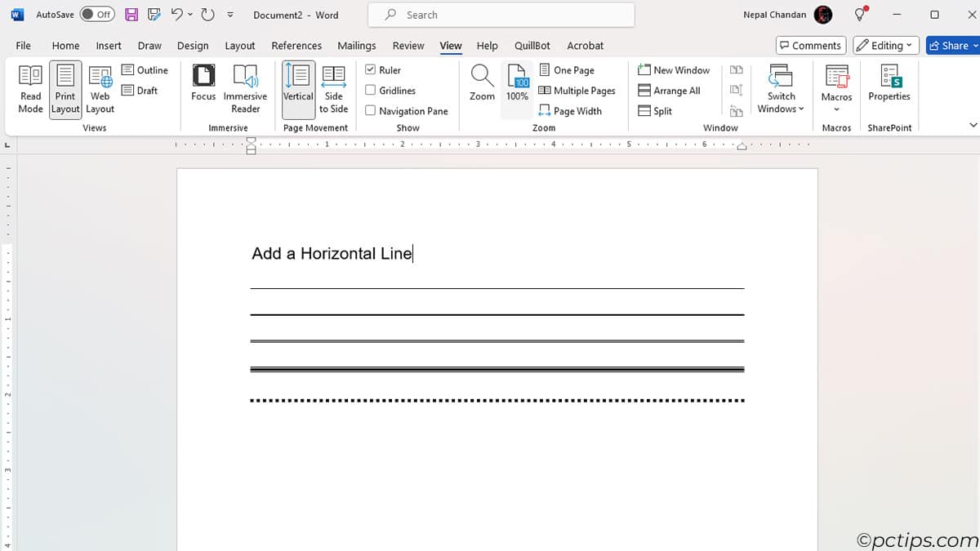Open document Properties from SharePoint group

click(x=889, y=86)
